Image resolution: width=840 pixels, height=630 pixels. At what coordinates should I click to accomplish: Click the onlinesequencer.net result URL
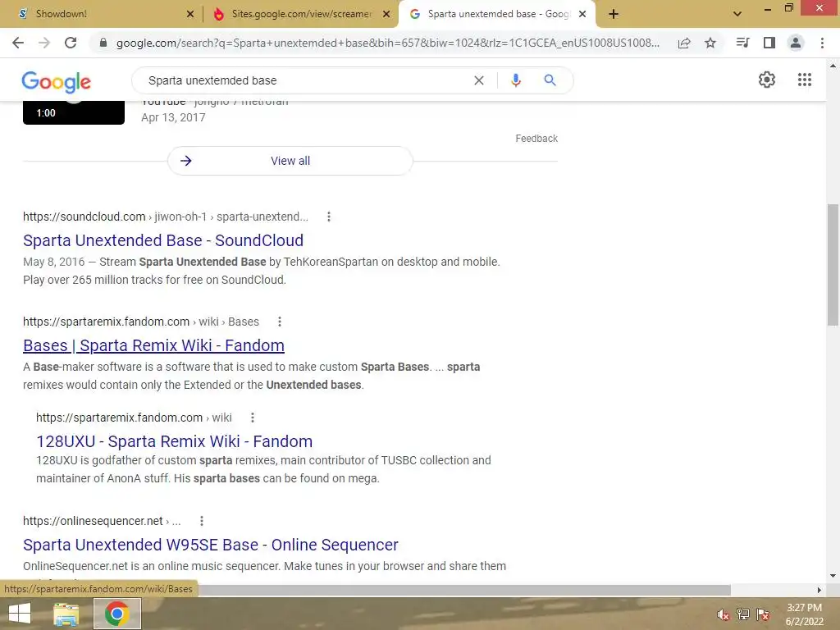point(102,521)
